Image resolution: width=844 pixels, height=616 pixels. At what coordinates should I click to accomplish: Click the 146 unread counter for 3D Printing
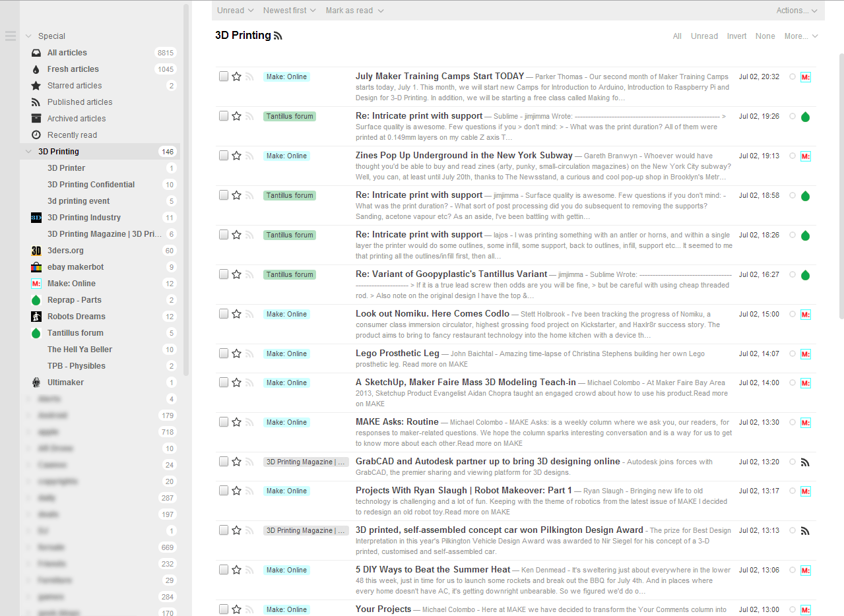(168, 152)
